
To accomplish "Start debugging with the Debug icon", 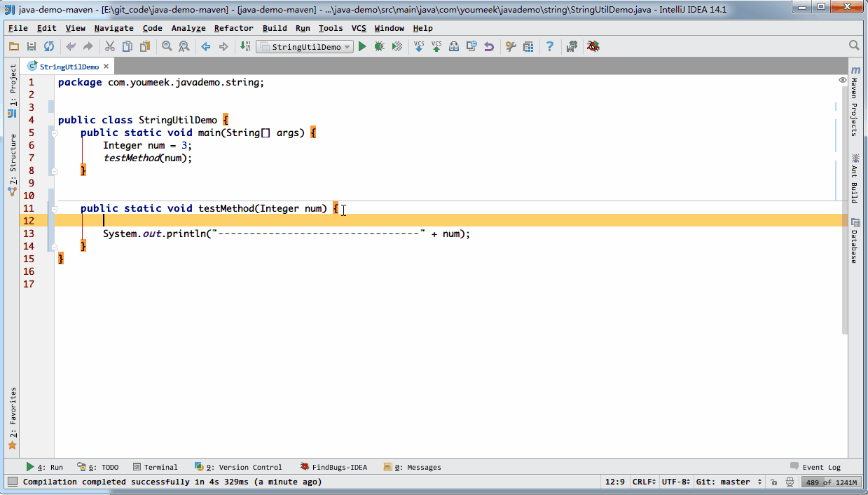I will click(379, 46).
